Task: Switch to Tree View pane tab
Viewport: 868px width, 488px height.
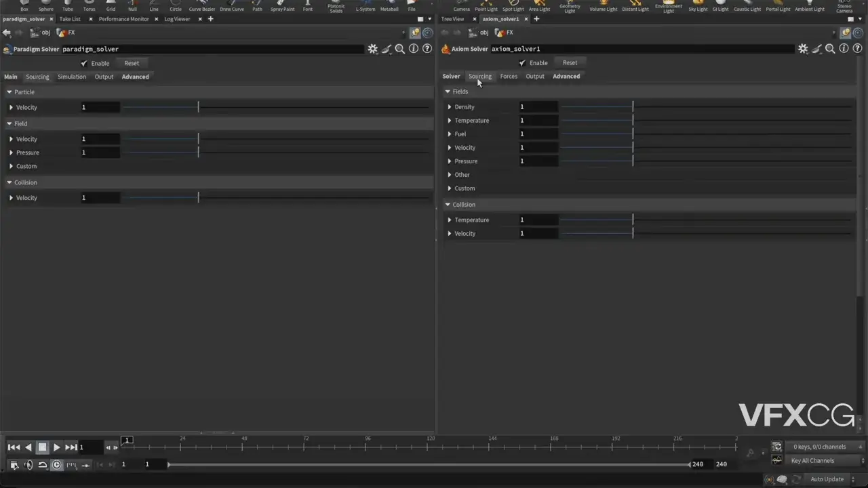Action: 452,19
